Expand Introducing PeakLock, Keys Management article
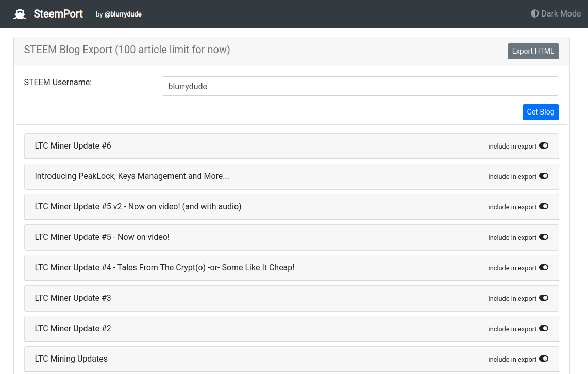The height and width of the screenshot is (374, 588). coord(132,176)
